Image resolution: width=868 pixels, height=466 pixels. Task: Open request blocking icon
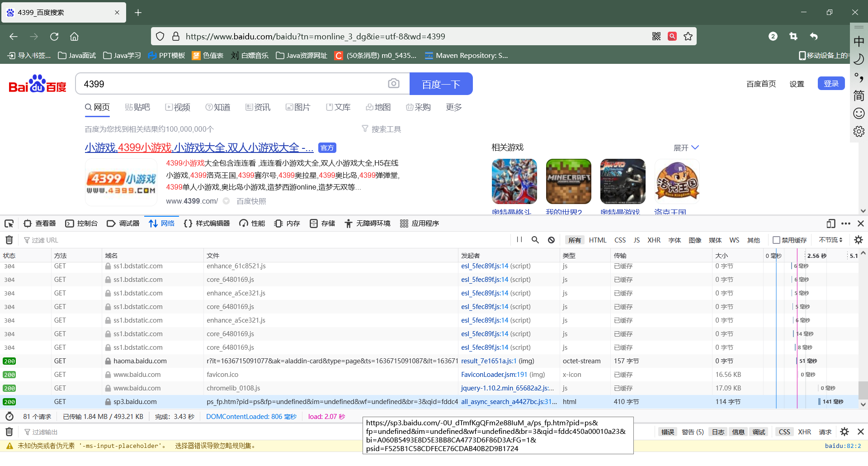click(x=551, y=240)
